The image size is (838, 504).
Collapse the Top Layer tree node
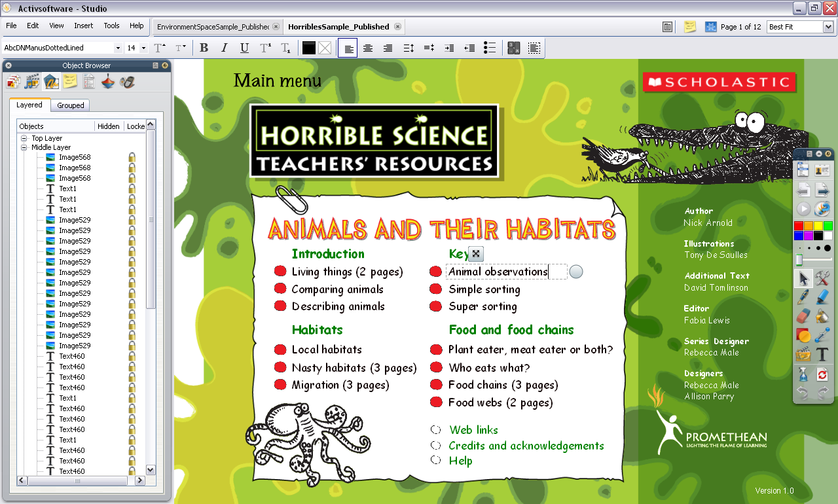(x=24, y=138)
